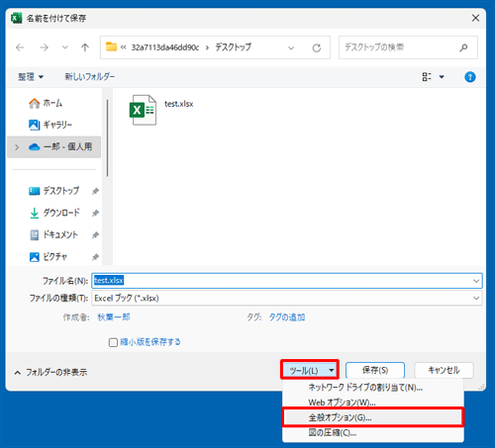Click the ツール(L) dropdown button

click(x=310, y=370)
